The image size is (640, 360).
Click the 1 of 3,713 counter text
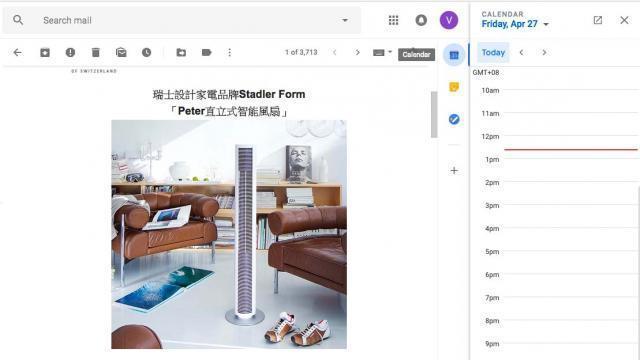[x=301, y=52]
